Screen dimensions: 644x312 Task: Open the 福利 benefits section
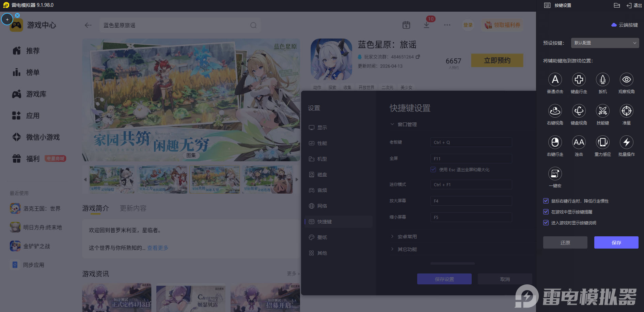point(26,159)
